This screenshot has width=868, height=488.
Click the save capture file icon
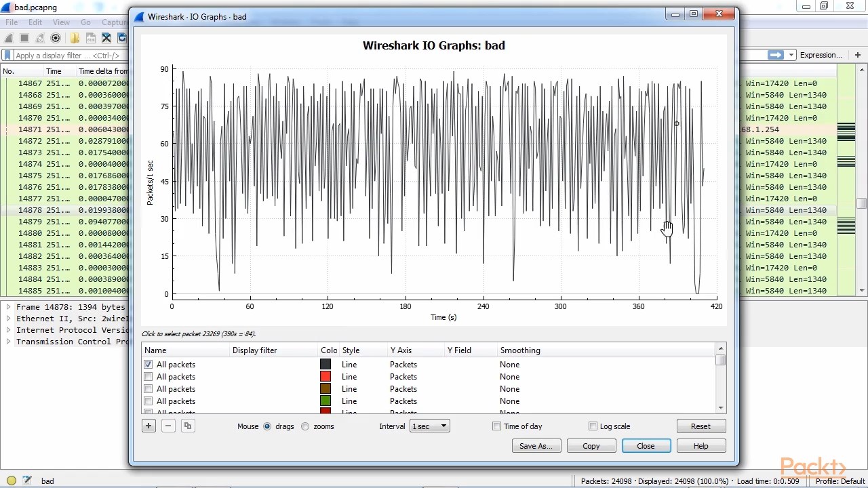click(x=90, y=38)
